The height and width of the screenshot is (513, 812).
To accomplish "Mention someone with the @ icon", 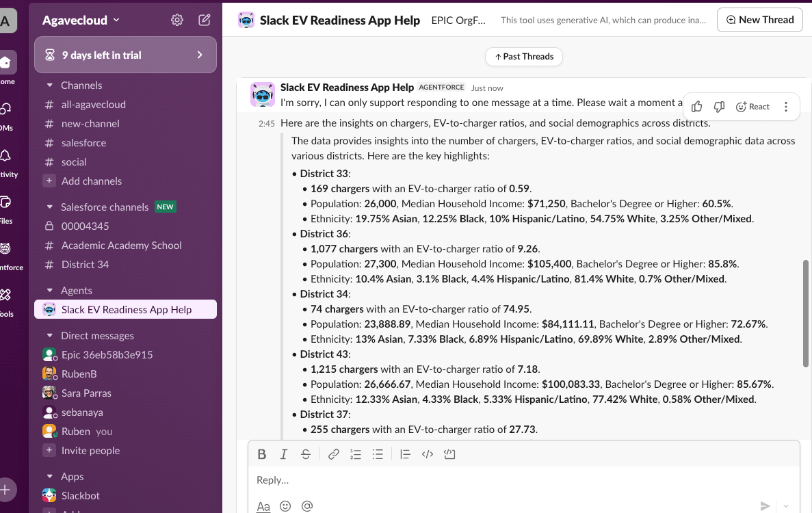I will tap(307, 505).
